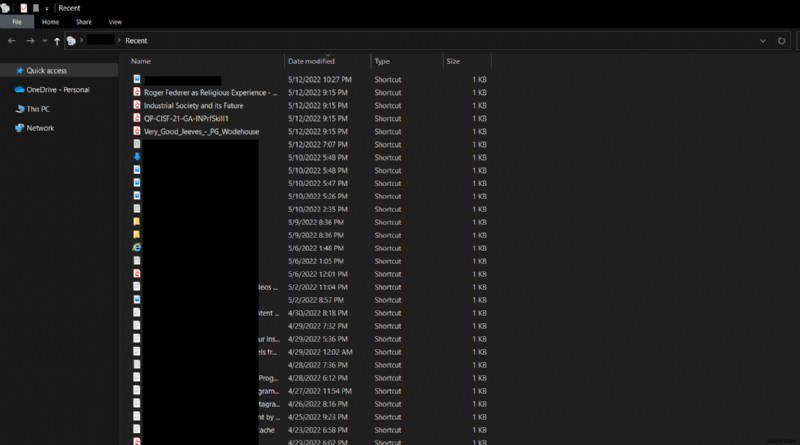
Task: Click the OneDrive cloud icon
Action: [x=19, y=90]
